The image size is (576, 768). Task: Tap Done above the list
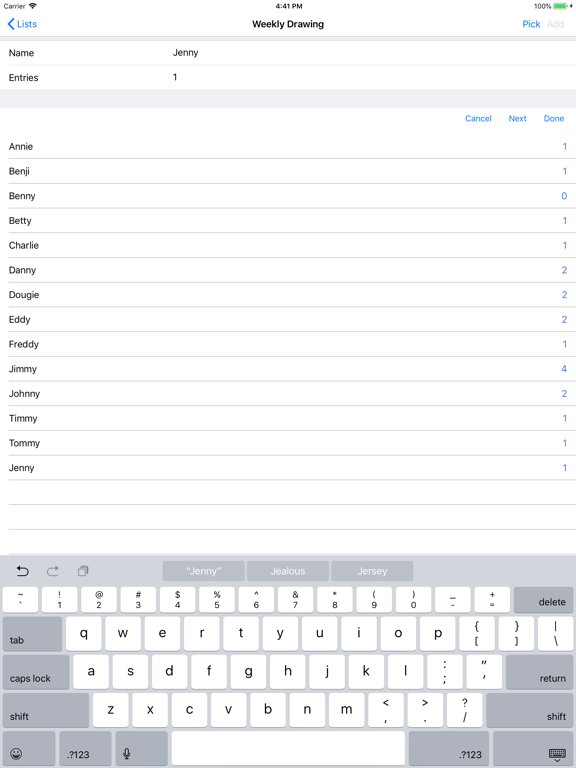553,119
